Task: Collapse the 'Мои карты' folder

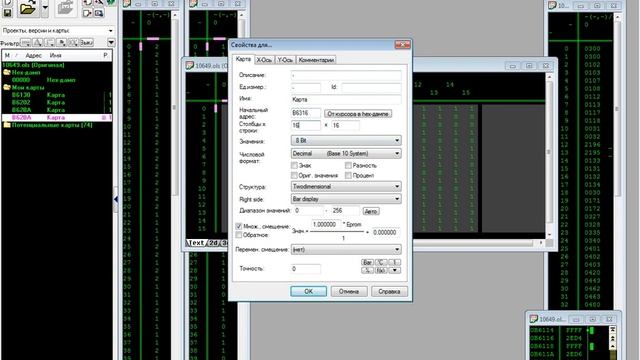Action: (x=7, y=87)
